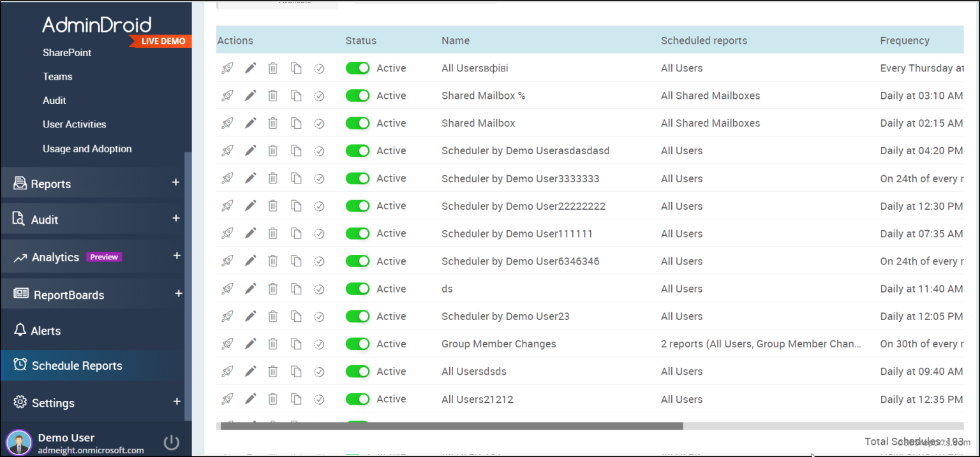Deactivate the 'Scheduler by Demo User22222222' toggle
Image resolution: width=980 pixels, height=457 pixels.
point(357,206)
